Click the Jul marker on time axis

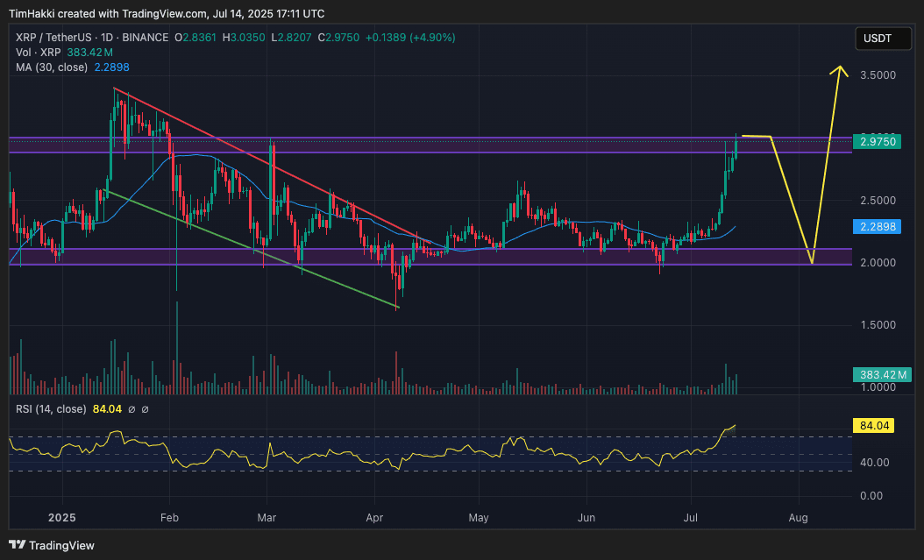(690, 518)
